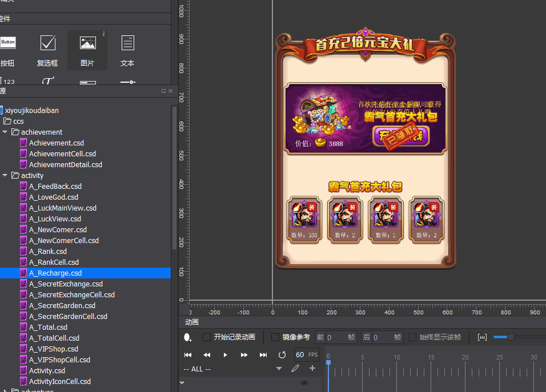Select A_VIPShop.csd in the resource tree
The image size is (546, 392).
click(53, 349)
